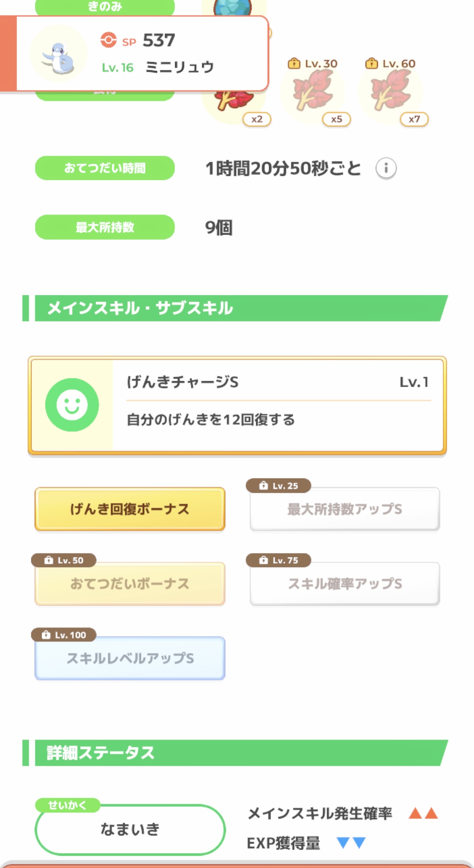Tap the locked おてつだいボーナス sub skill

[130, 583]
